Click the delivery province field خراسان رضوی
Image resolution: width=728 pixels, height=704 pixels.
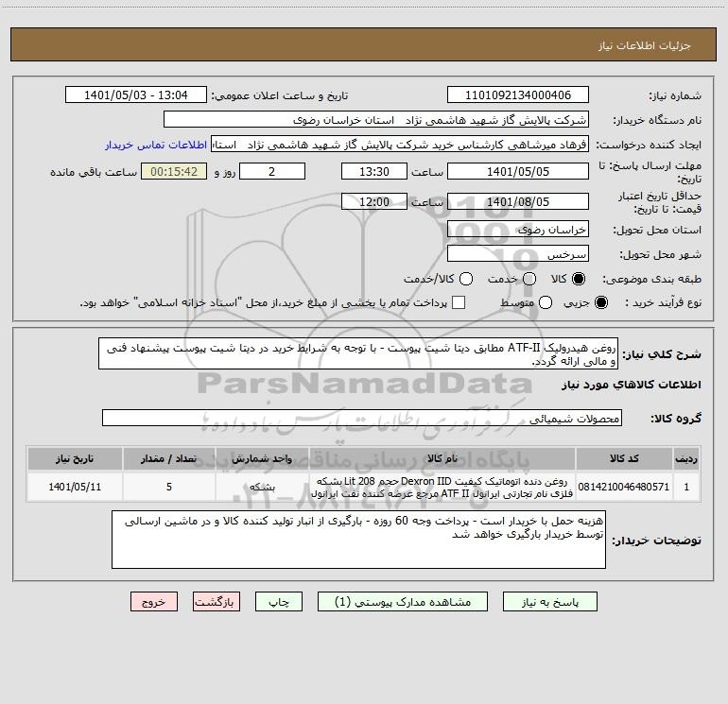pyautogui.click(x=518, y=230)
